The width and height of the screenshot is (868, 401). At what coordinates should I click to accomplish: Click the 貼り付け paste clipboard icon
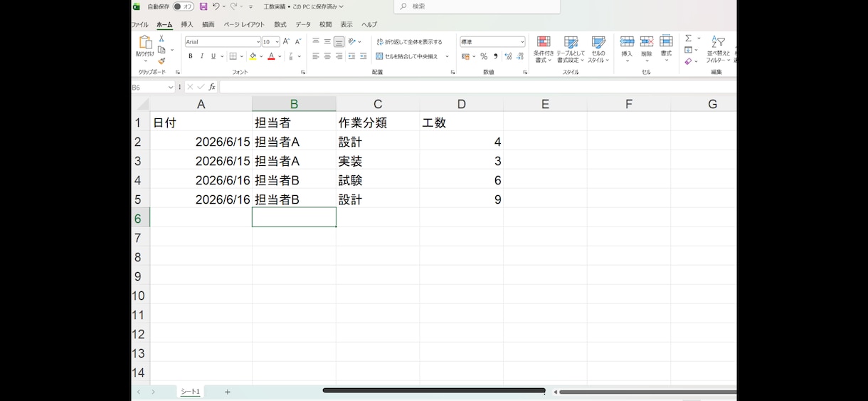click(x=145, y=43)
